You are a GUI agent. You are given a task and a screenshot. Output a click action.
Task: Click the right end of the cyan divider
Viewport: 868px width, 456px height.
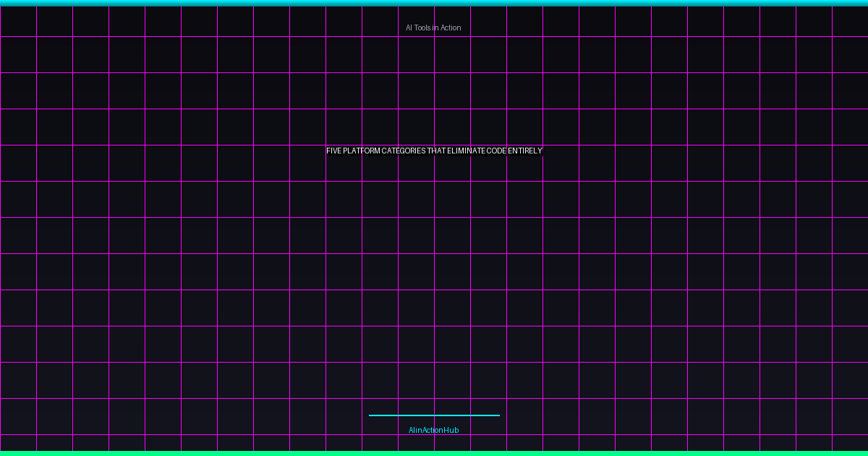pyautogui.click(x=498, y=415)
